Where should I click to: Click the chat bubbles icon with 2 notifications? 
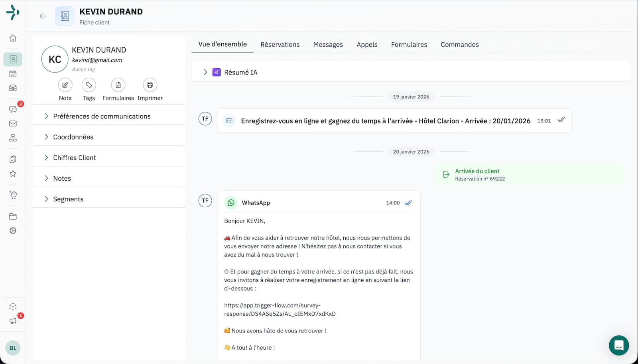tap(13, 109)
